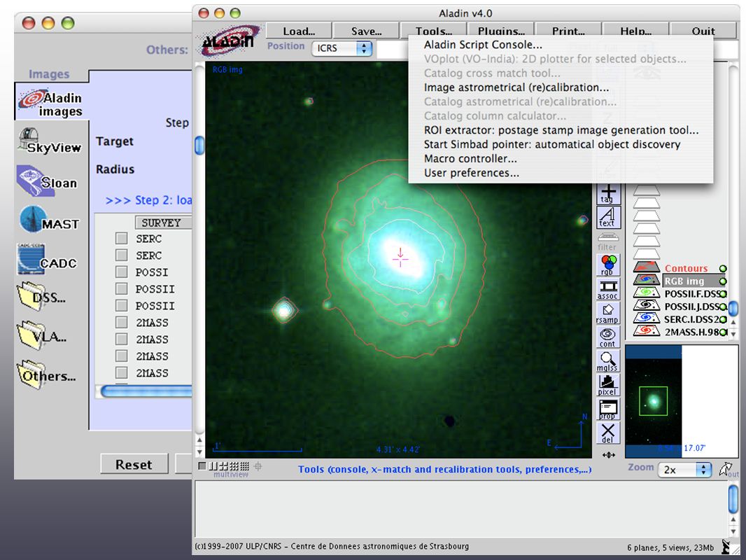Click the plane stack scrollbar thumb
This screenshot has width=746, height=560.
pos(733,308)
